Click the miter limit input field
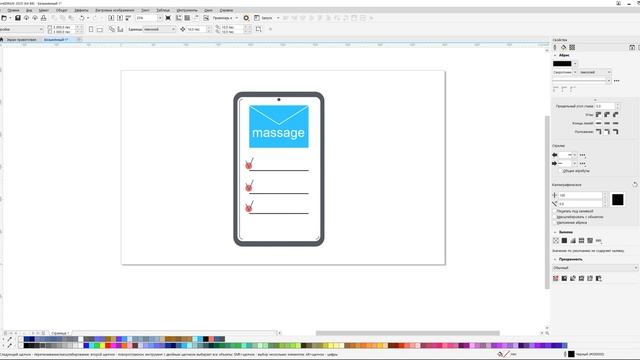The width and height of the screenshot is (640, 360). tap(604, 106)
